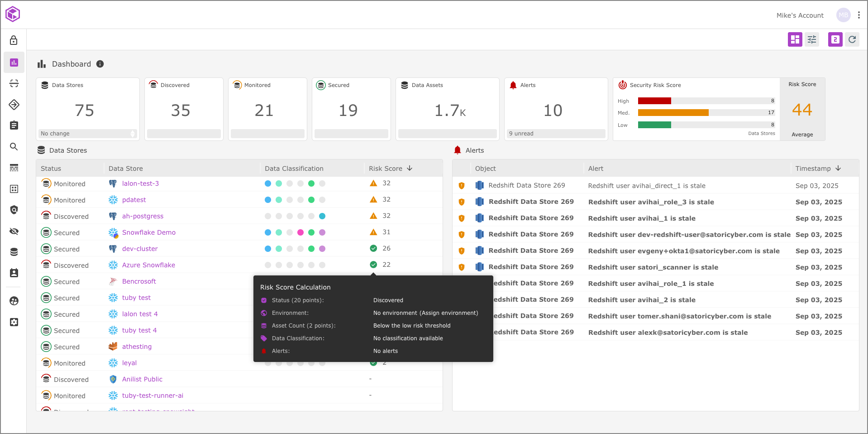The height and width of the screenshot is (434, 868).
Task: Open the Snowflake Demo data store link
Action: (148, 232)
